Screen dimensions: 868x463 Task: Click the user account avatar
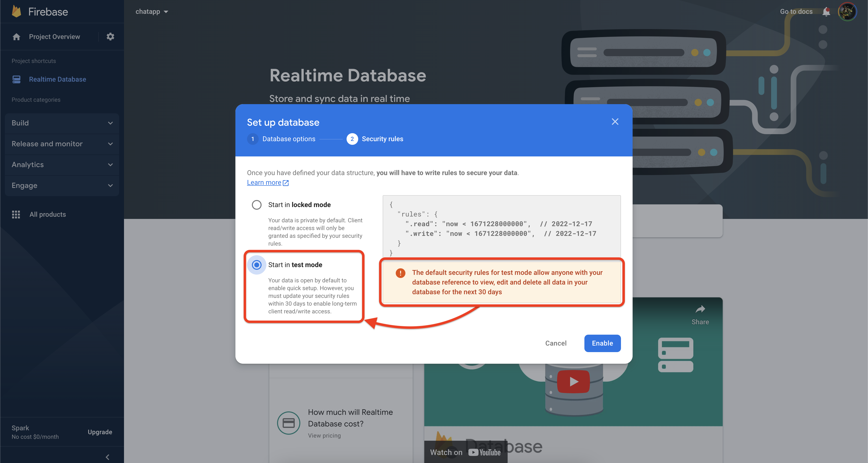[847, 12]
